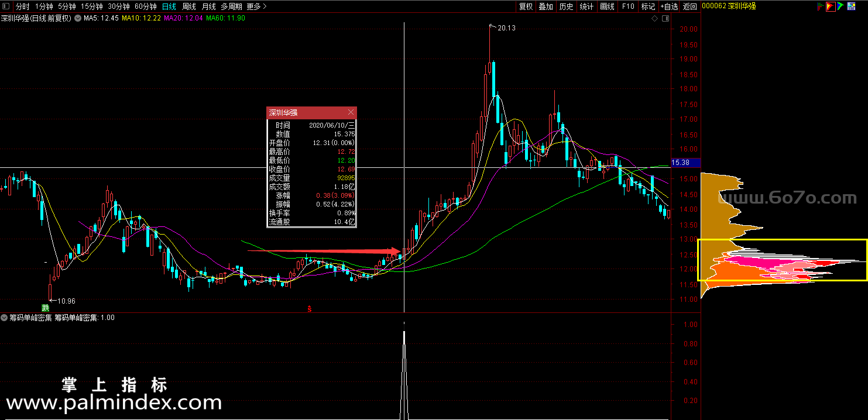The height and width of the screenshot is (420, 868).
Task: Open 筹码单峰密集 indicator dropdown arrow
Action: [5, 318]
